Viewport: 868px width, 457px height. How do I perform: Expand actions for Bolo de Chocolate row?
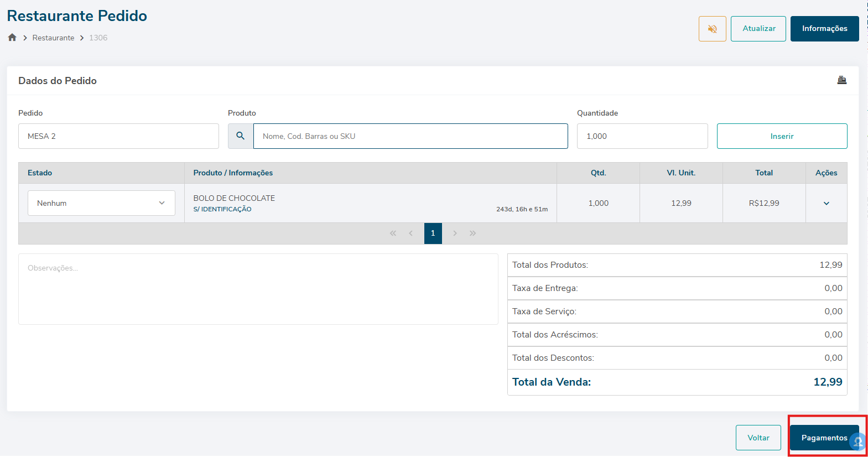pos(826,204)
